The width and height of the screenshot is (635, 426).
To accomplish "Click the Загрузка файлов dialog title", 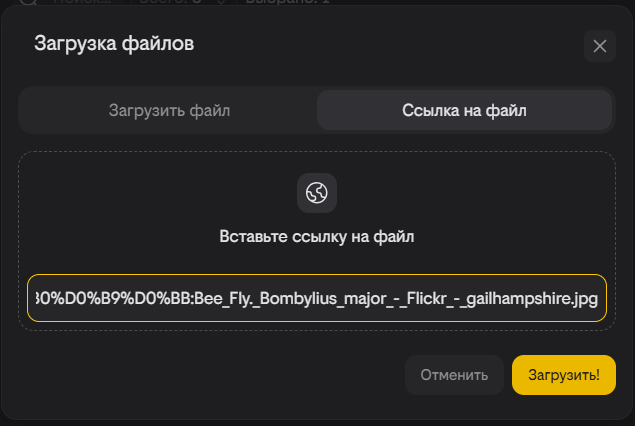I will 114,43.
